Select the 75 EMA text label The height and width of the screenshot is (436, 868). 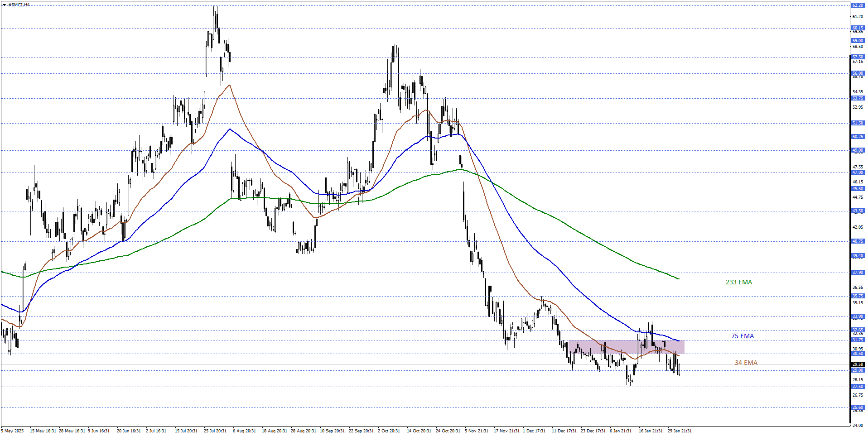(x=743, y=336)
